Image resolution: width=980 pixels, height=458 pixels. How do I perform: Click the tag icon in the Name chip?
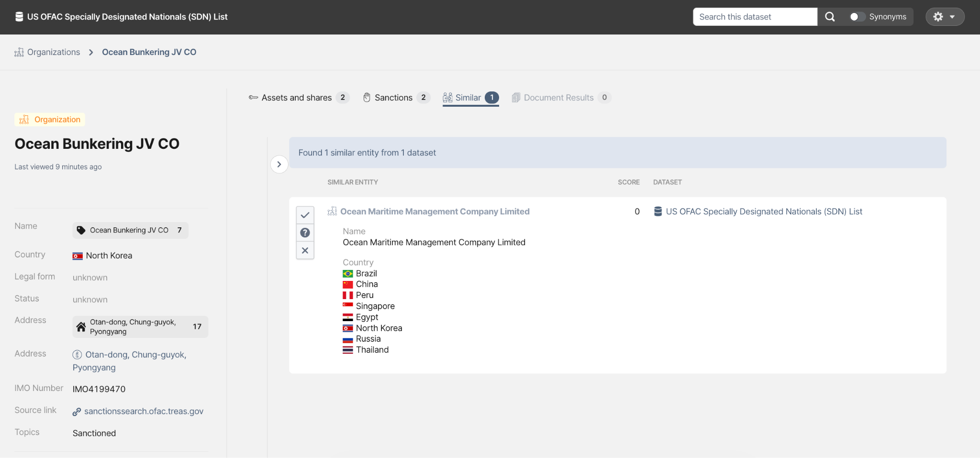pyautogui.click(x=81, y=230)
